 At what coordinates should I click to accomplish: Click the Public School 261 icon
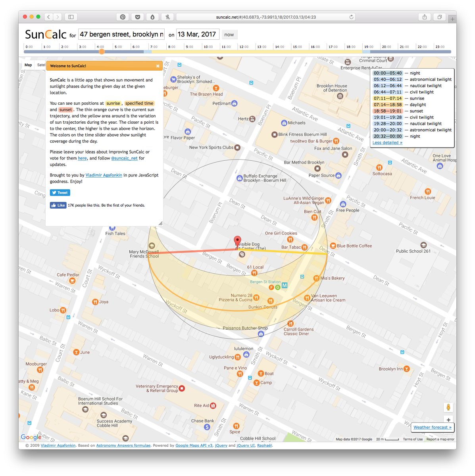point(423,245)
